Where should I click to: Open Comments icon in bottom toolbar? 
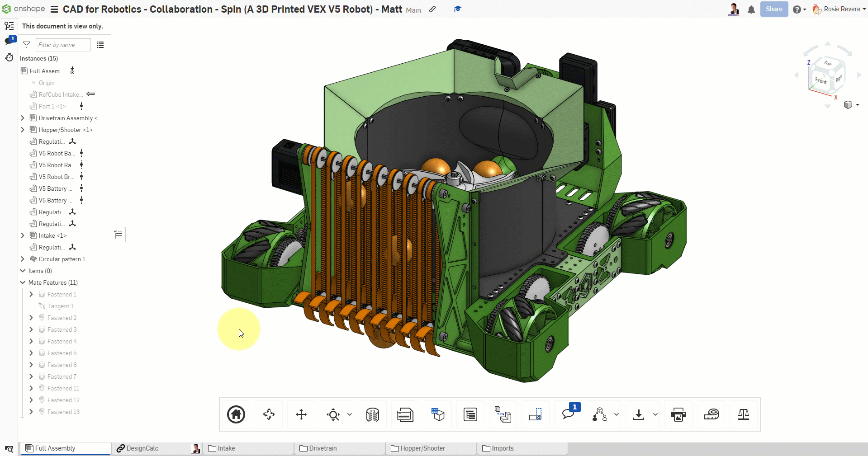tap(568, 414)
